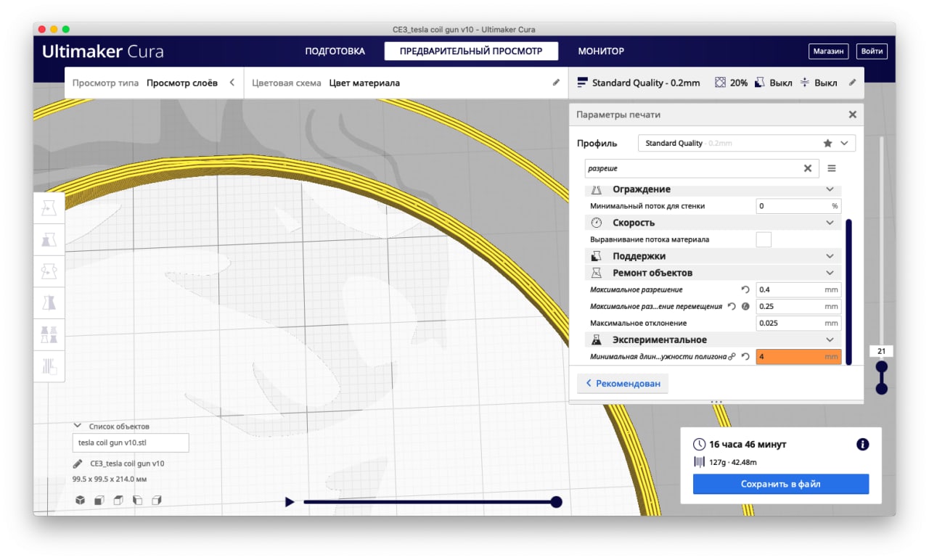Open Per Model Settings tool
This screenshot has height=560, width=929.
49,334
